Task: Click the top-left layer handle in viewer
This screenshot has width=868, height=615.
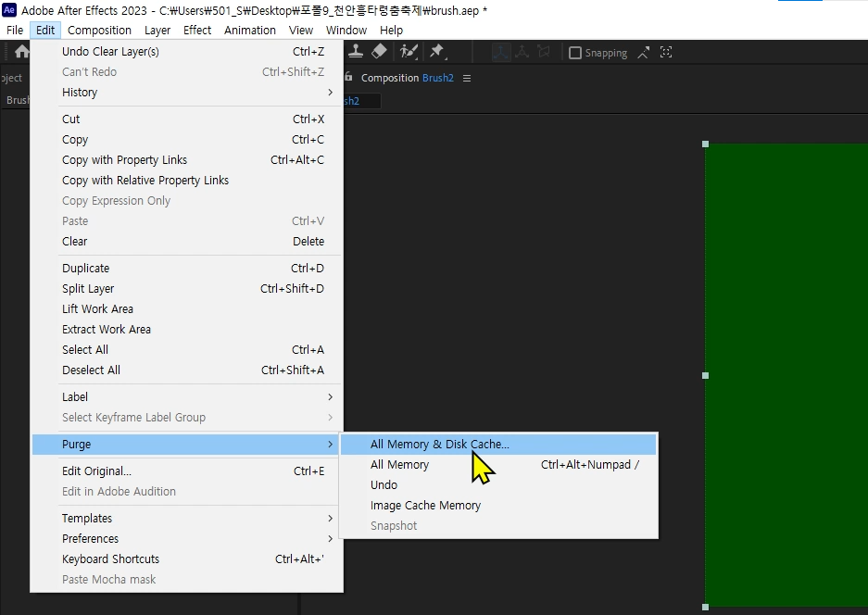Action: pyautogui.click(x=705, y=144)
